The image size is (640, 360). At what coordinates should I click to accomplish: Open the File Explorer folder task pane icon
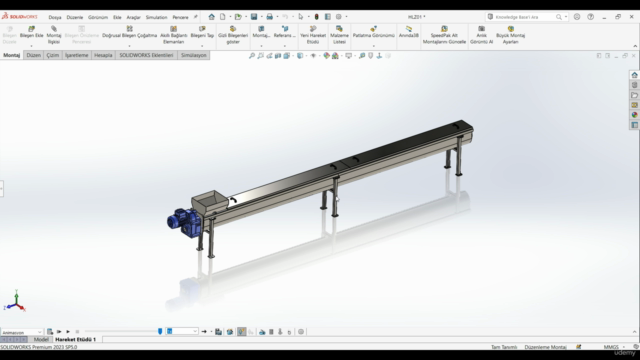tap(634, 95)
